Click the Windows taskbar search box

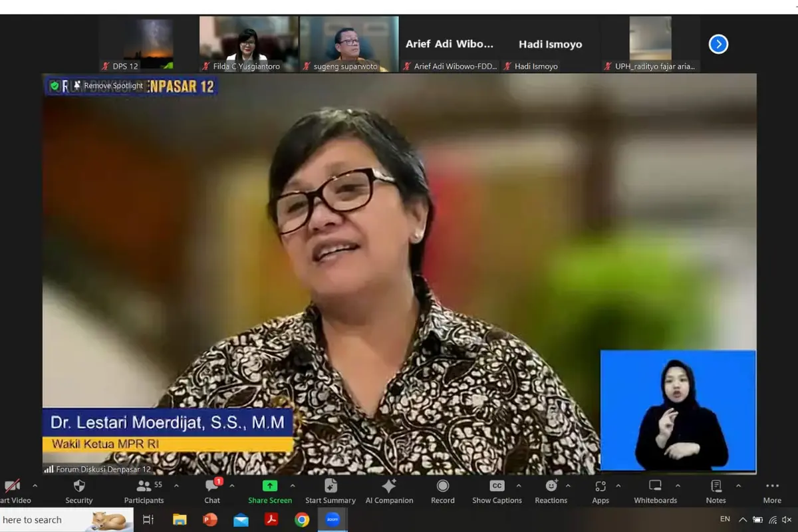pyautogui.click(x=66, y=519)
